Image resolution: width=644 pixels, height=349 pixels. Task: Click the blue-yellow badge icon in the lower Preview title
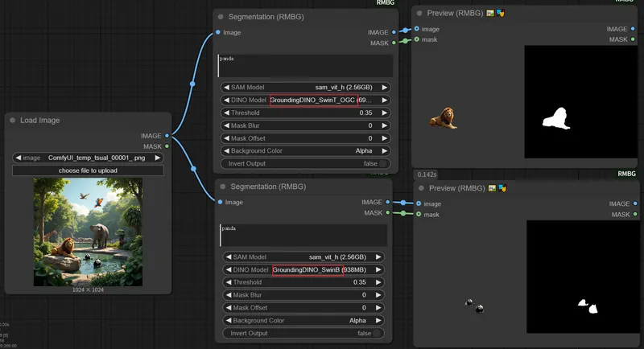tap(502, 188)
